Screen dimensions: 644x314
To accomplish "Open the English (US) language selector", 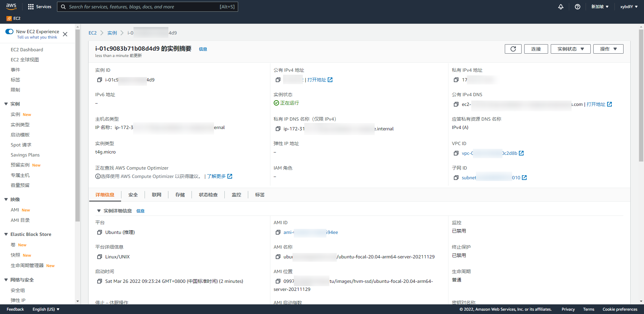I will 46,309.
